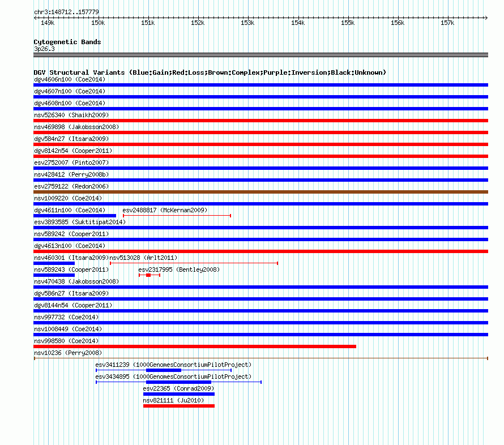Click the nsv589243 (Cooper2011) label
Viewport: 504px width, 445px height.
(71, 269)
